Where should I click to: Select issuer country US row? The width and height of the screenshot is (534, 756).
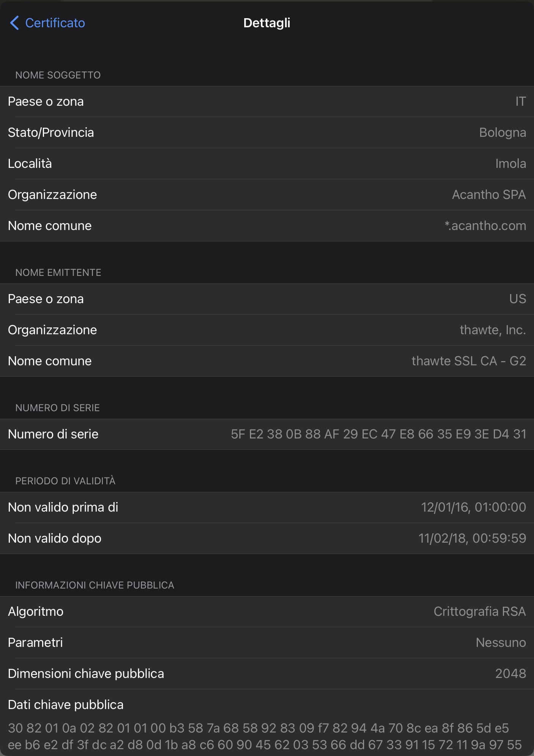tap(267, 299)
